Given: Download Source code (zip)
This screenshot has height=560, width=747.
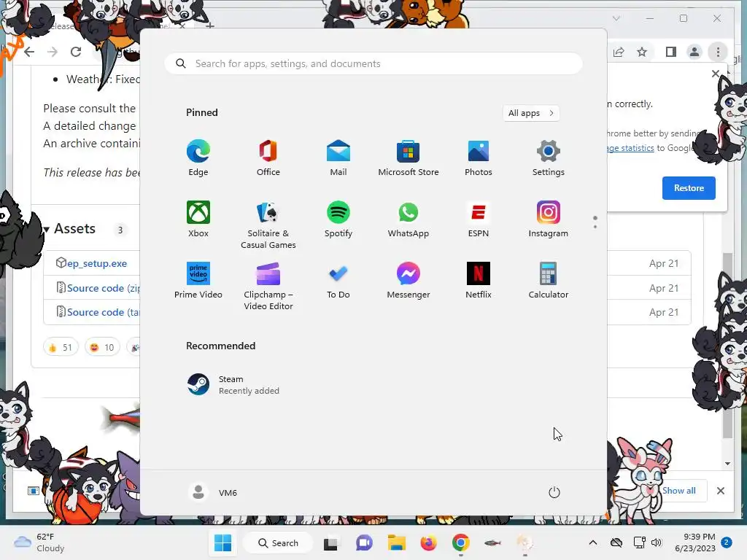Looking at the screenshot, I should (104, 288).
